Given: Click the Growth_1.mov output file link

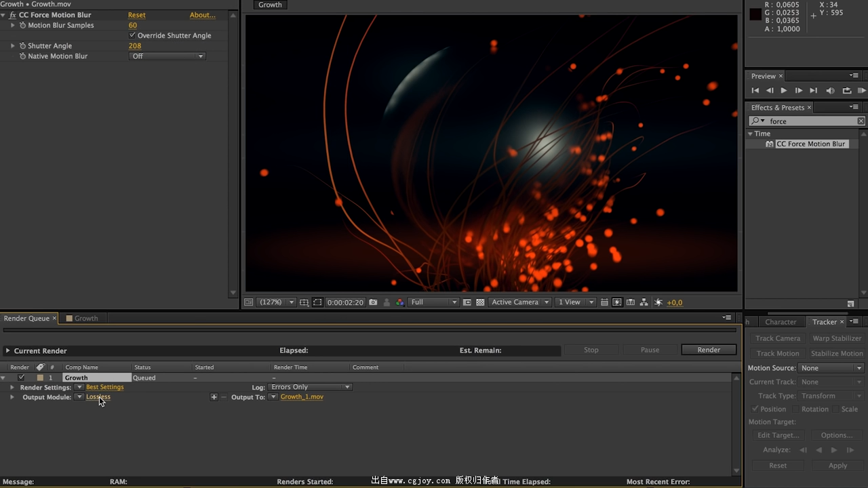Looking at the screenshot, I should (302, 396).
